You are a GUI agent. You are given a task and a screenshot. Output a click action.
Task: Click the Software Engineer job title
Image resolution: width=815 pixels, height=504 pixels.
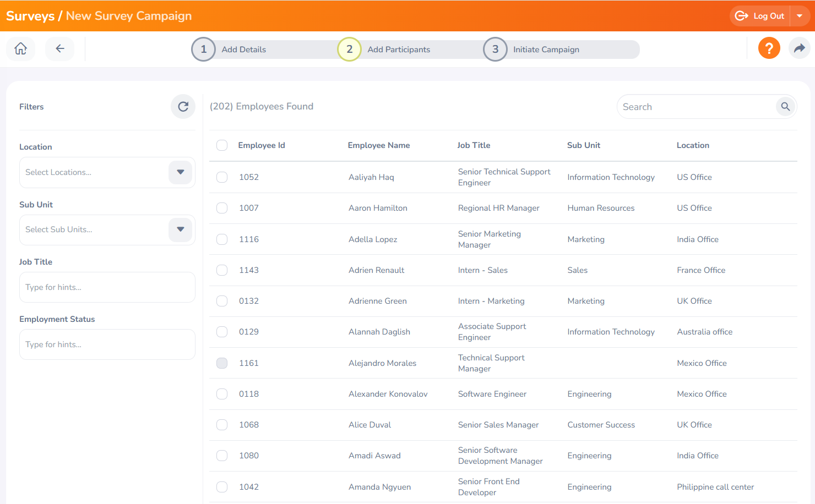[x=492, y=394]
